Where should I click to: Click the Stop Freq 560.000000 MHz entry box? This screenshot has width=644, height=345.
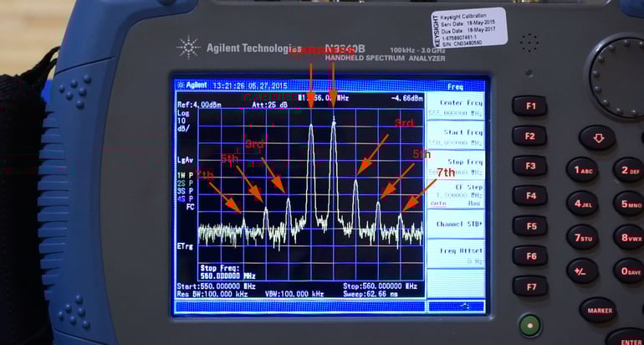tap(228, 272)
